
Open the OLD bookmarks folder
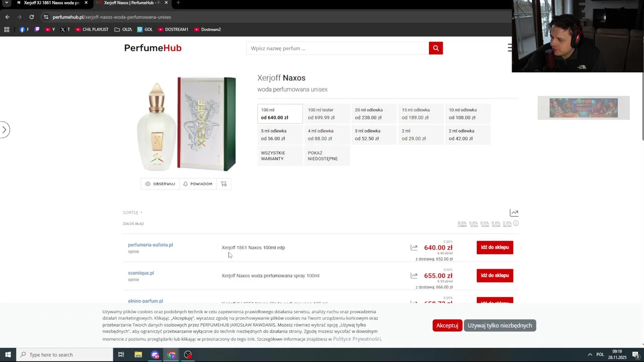(x=123, y=30)
